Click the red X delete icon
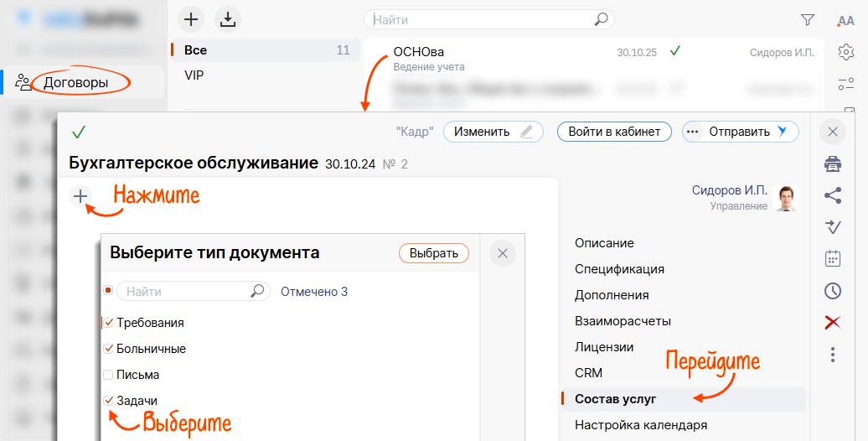This screenshot has width=868, height=441. pyautogui.click(x=832, y=323)
